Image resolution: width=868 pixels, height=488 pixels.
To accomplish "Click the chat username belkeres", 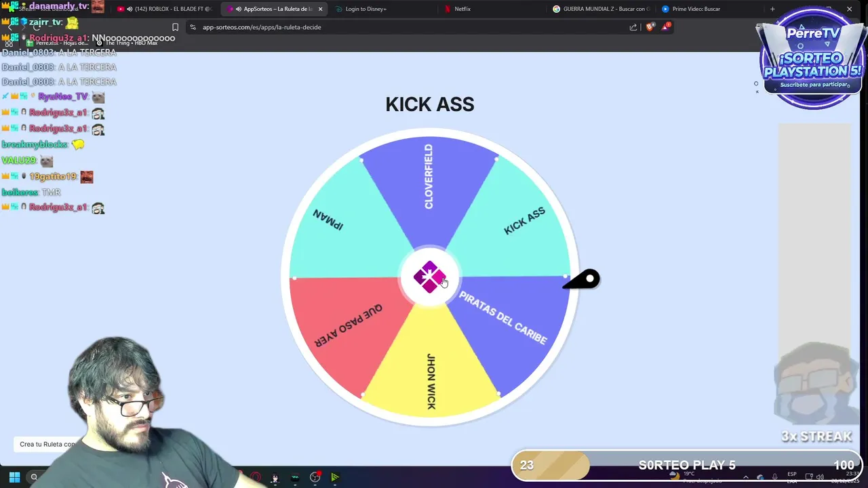I will 20,192.
